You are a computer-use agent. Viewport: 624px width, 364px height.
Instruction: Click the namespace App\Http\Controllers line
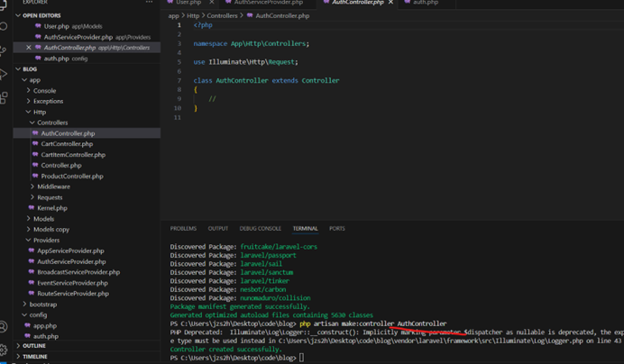coord(251,44)
